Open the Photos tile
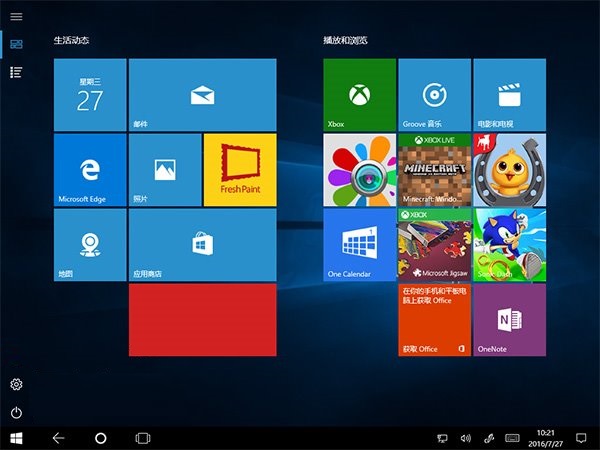600x450 pixels. click(165, 170)
